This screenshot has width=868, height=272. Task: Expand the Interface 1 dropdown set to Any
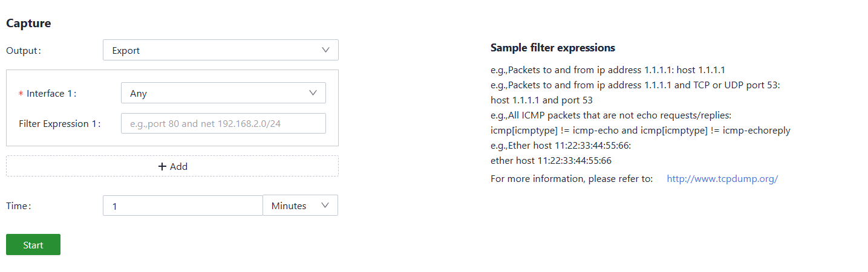pyautogui.click(x=223, y=93)
